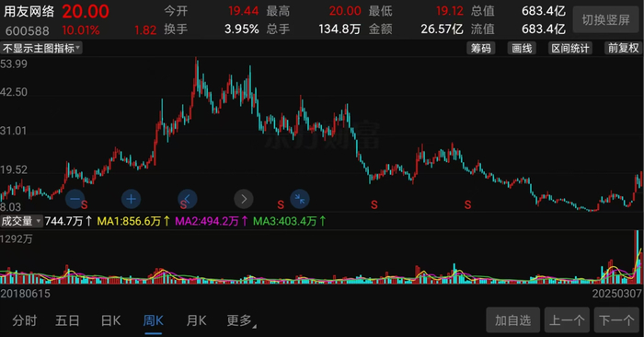The height and width of the screenshot is (337, 644).
Task: Click price axis label 53.99
Action: (14, 64)
